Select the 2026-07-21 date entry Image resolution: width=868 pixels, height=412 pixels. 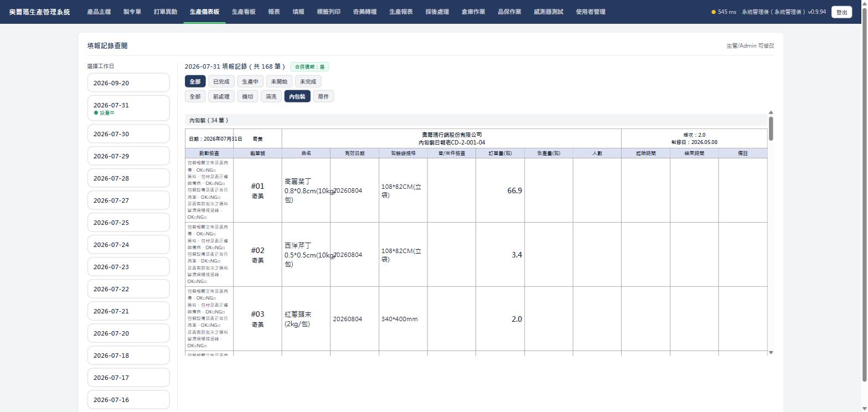click(128, 311)
